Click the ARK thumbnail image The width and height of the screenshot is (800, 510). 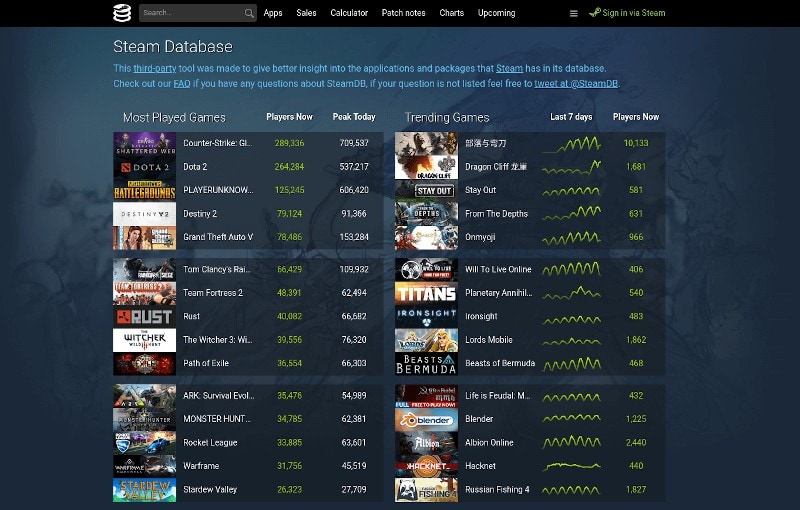click(144, 396)
